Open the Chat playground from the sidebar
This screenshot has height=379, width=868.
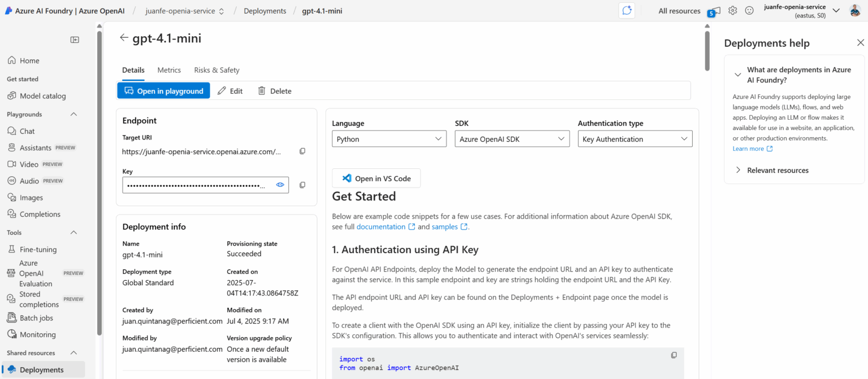[27, 130]
